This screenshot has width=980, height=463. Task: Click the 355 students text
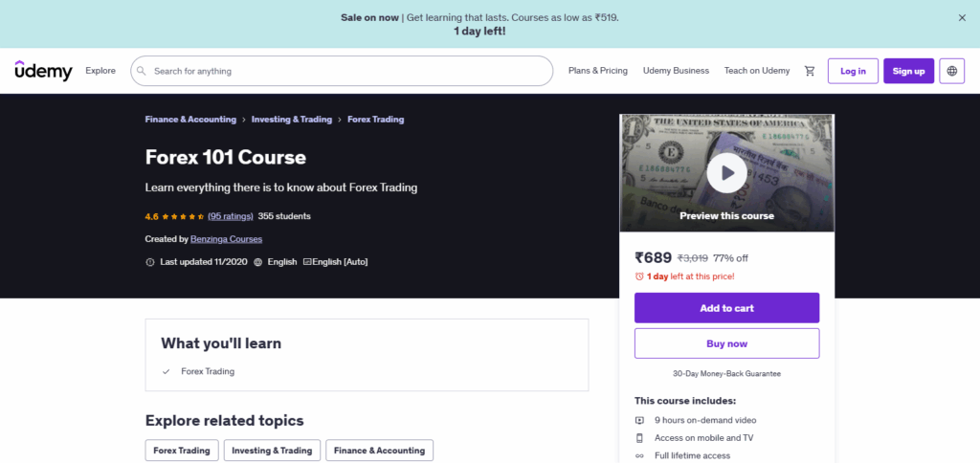[284, 216]
